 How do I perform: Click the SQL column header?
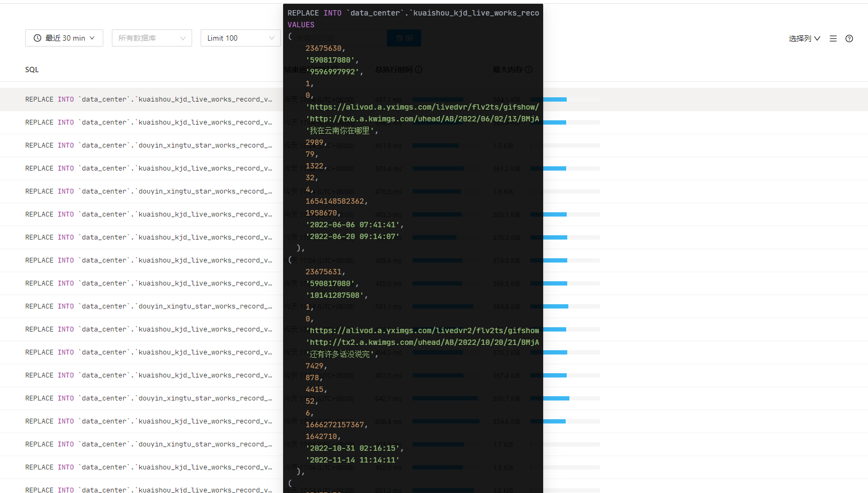pos(32,70)
